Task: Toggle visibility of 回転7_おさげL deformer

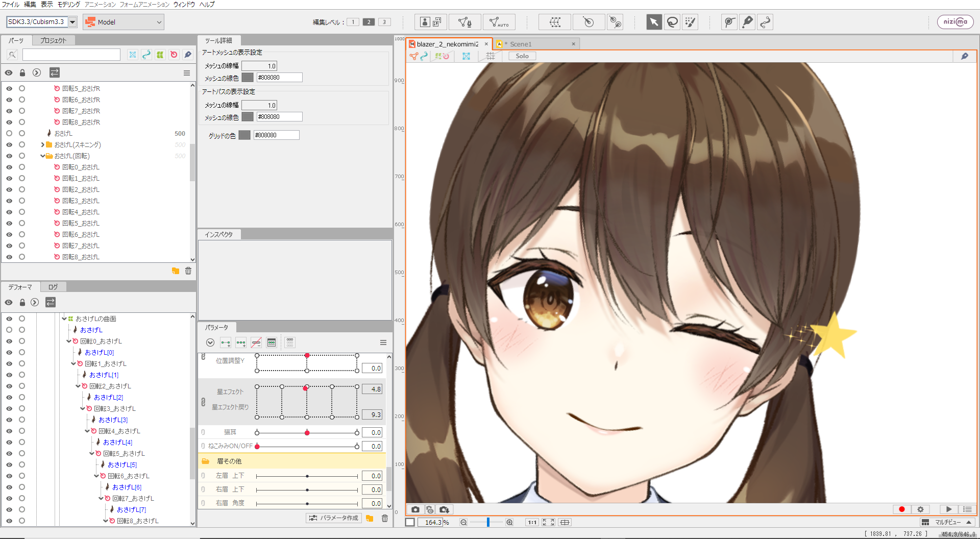Action: pyautogui.click(x=9, y=498)
